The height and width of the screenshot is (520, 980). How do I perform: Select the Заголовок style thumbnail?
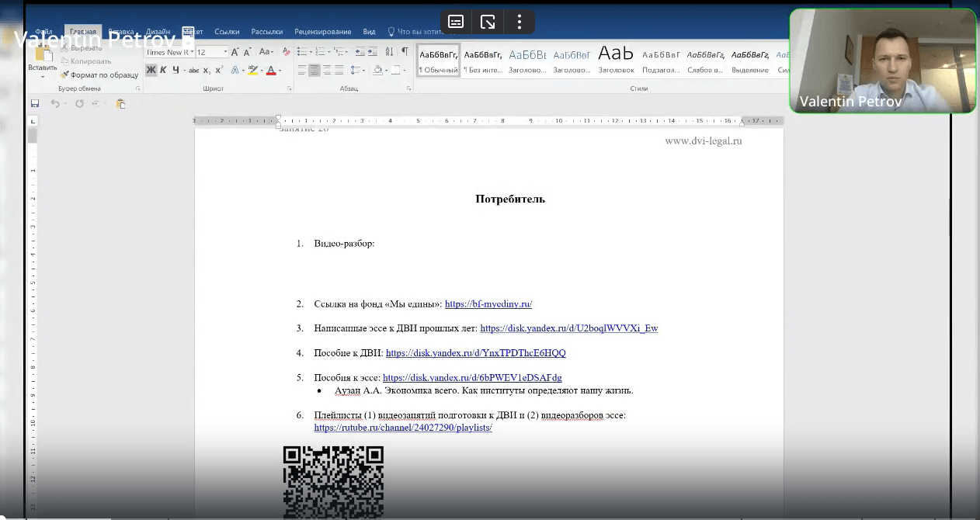click(616, 59)
